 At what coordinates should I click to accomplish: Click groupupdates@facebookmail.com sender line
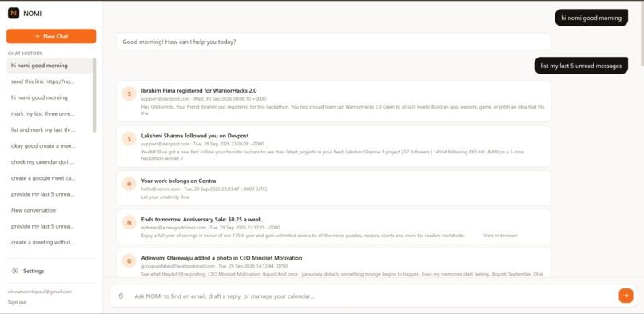(x=214, y=266)
